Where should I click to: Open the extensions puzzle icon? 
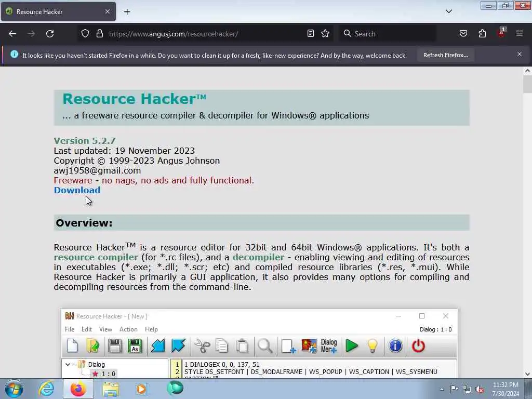pos(482,34)
